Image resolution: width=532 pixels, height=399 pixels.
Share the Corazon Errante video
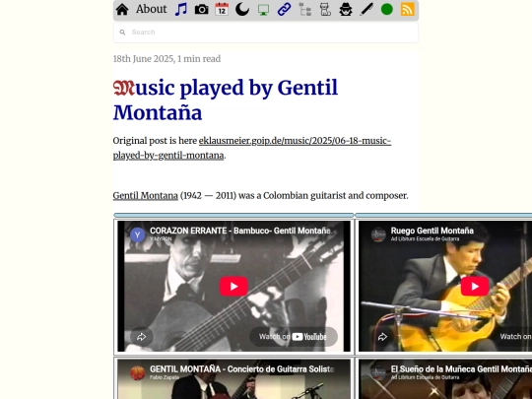[x=142, y=337]
